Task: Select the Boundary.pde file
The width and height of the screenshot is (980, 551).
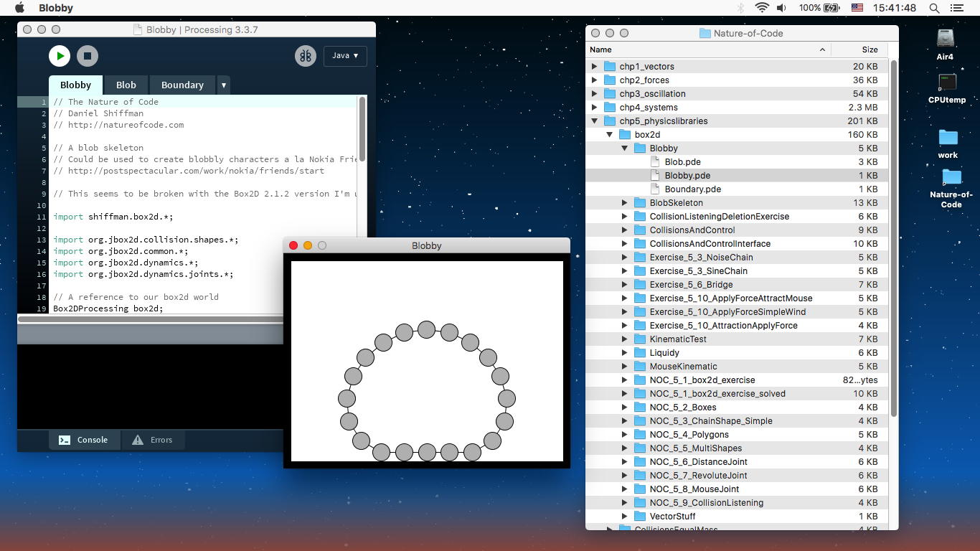Action: 737,189
